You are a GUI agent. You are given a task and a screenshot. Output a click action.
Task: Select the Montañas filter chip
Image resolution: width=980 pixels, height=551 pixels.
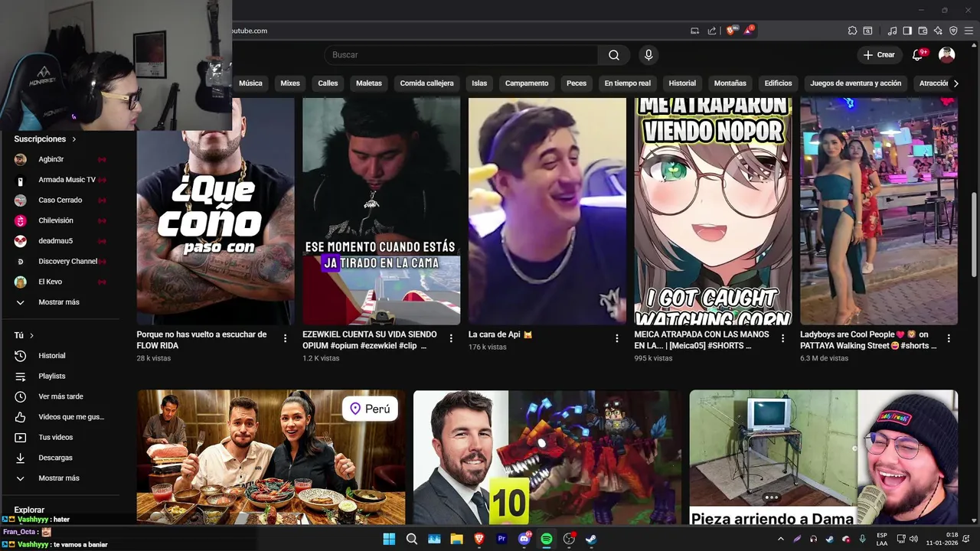(730, 83)
